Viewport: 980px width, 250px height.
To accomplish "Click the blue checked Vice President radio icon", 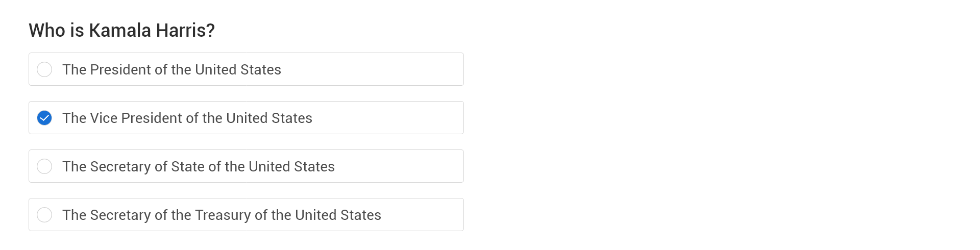I will coord(44,118).
